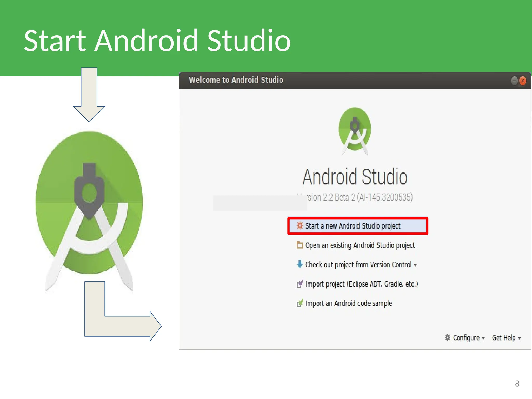532x399 pixels.
Task: Minimize the Welcome to Android Studio window
Action: click(x=514, y=81)
